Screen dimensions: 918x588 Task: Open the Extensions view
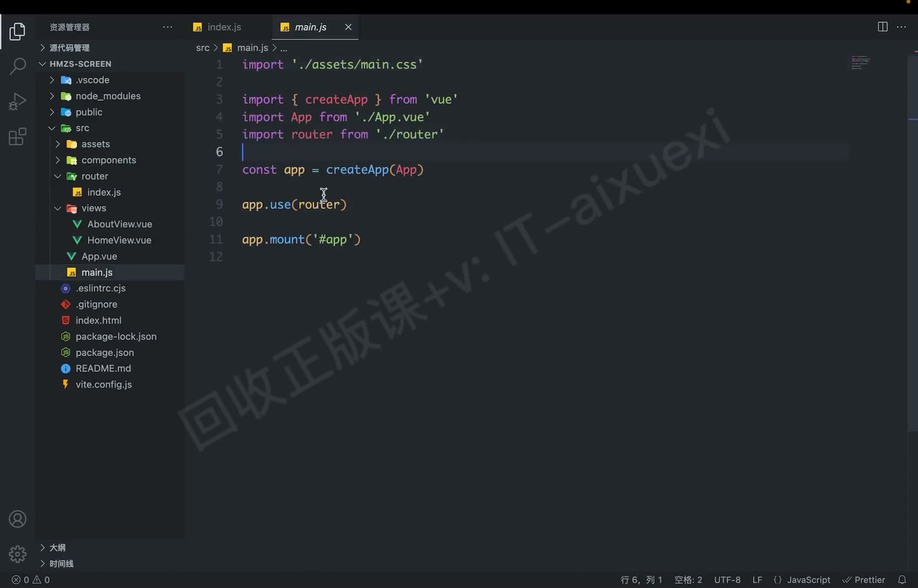coord(17,136)
